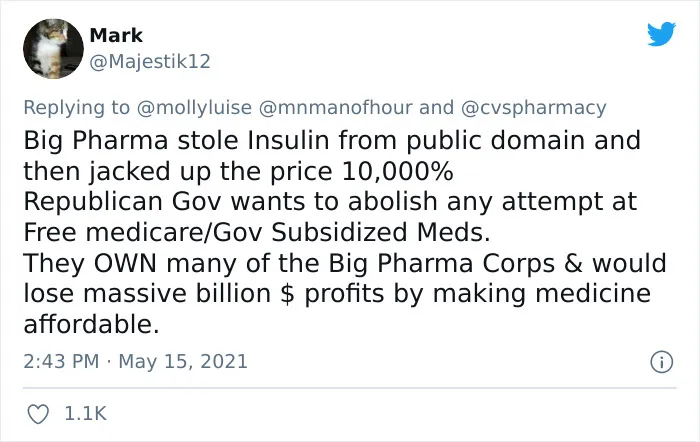Click the 'lose massive billion $ profits' line
This screenshot has width=700, height=442.
[337, 294]
